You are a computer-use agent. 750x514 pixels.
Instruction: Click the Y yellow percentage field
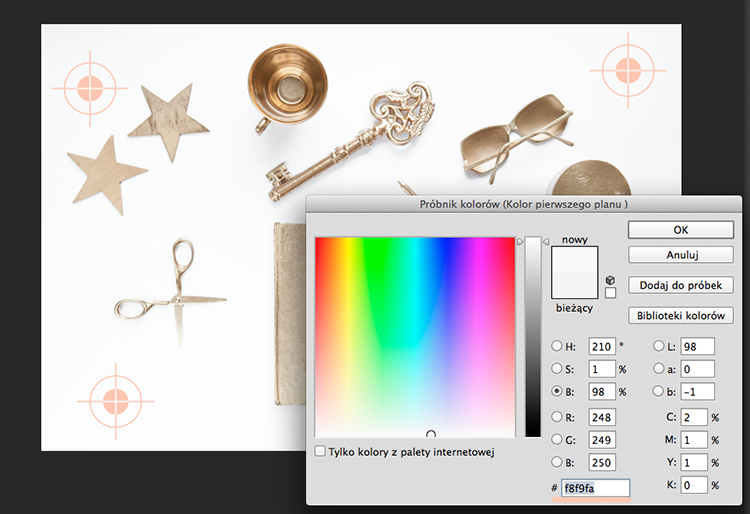[694, 462]
